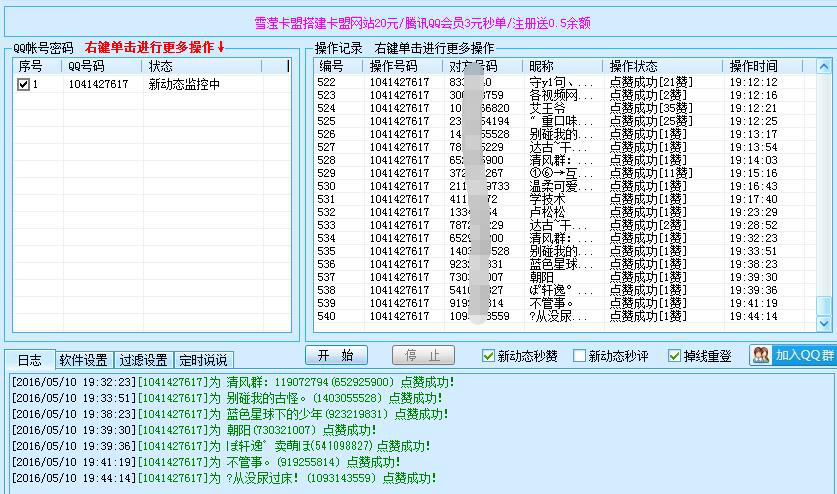This screenshot has width=837, height=494.
Task: Click the scroll up arrow of 操作记录 list
Action: pos(824,67)
